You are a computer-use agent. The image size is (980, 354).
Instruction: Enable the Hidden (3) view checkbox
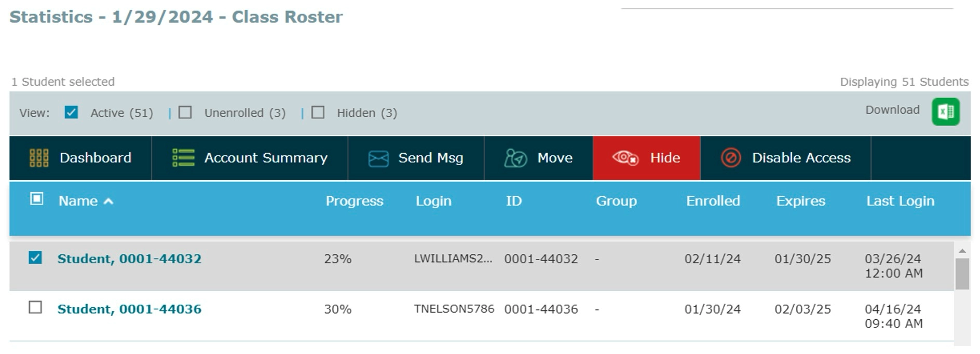point(318,112)
